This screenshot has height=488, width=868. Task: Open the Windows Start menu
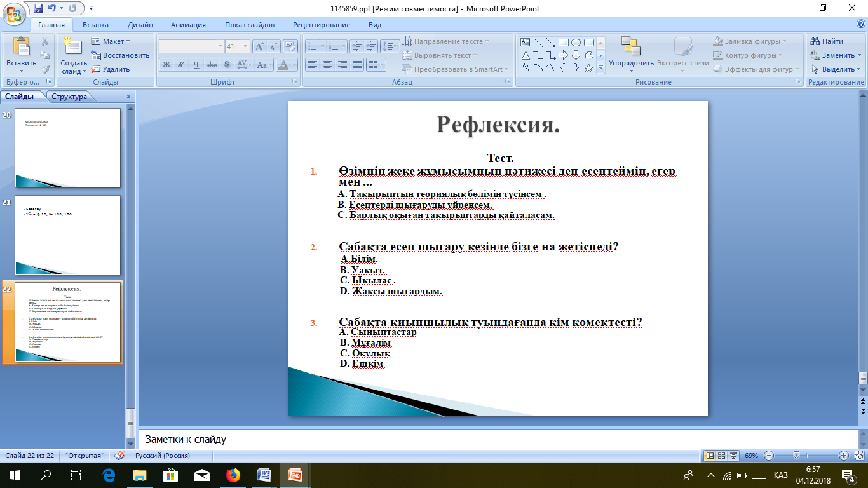click(14, 475)
